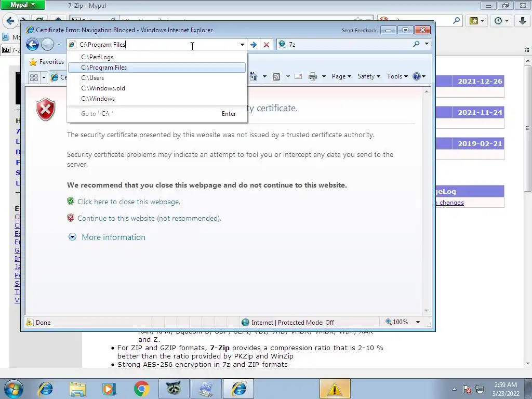Open the Home button dropdown arrow
The width and height of the screenshot is (532, 399).
pyautogui.click(x=264, y=76)
